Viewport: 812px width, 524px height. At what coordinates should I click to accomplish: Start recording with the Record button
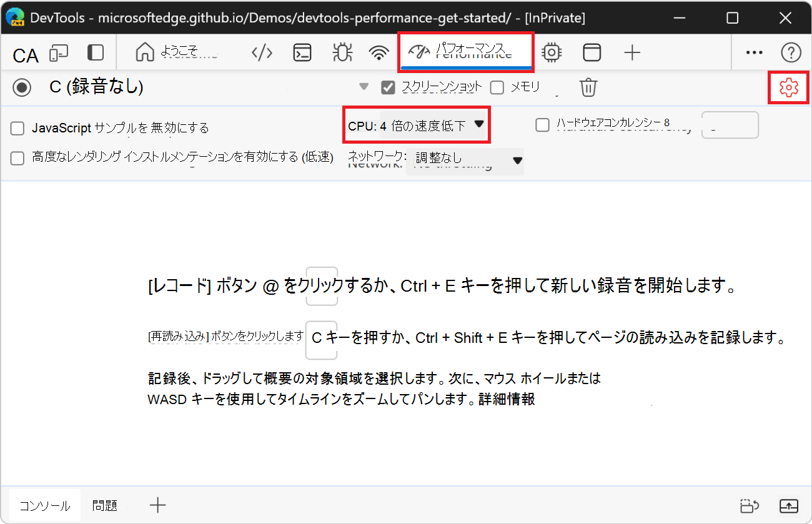22,88
